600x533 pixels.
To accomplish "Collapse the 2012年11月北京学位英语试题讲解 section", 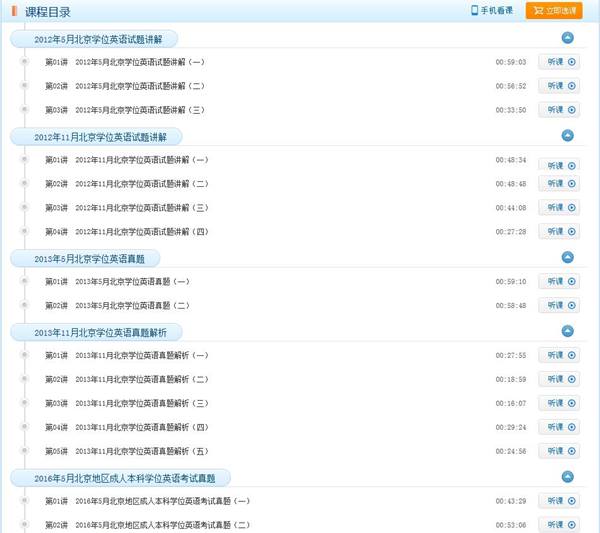I will coord(567,135).
